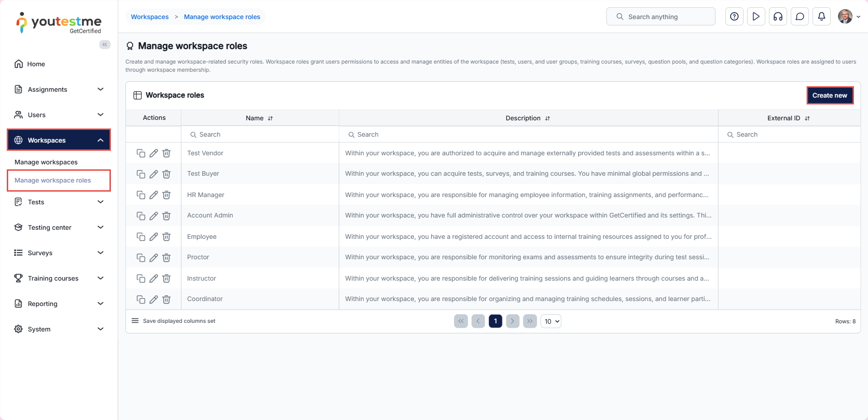The height and width of the screenshot is (420, 868).
Task: Collapse the sidebar with double-arrow icon
Action: click(x=105, y=44)
